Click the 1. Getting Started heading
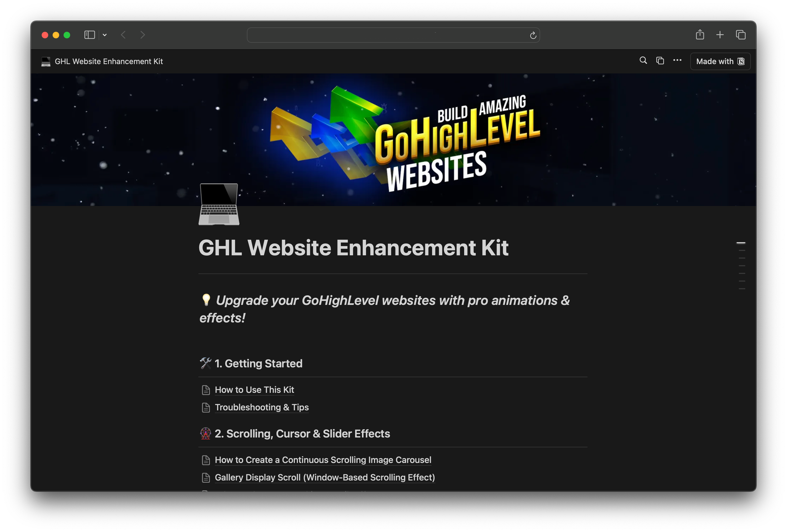 (x=258, y=363)
